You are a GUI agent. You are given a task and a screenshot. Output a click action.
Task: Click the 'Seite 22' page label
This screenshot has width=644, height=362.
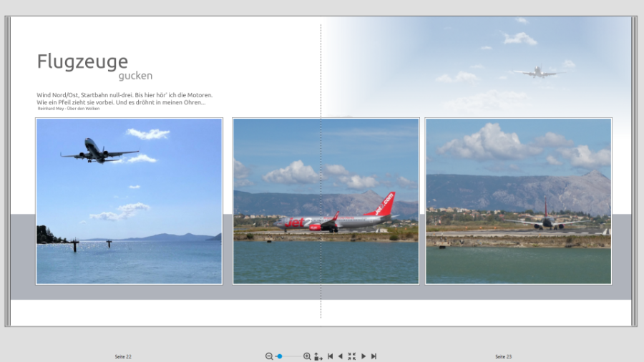[123, 356]
